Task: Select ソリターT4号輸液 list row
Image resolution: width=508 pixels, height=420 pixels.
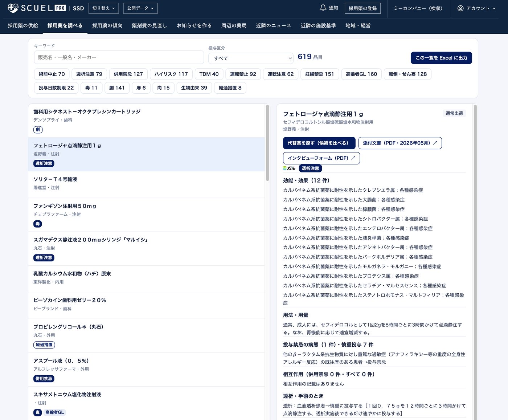Action: pos(147,185)
